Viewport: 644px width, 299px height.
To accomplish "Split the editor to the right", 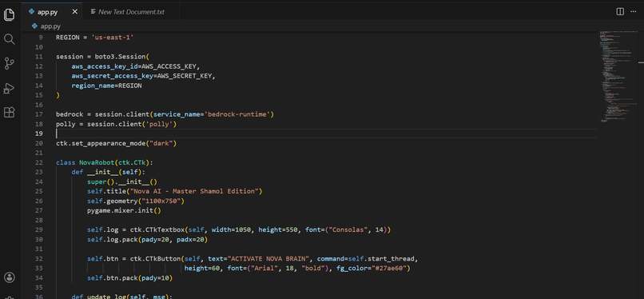I will pos(620,12).
